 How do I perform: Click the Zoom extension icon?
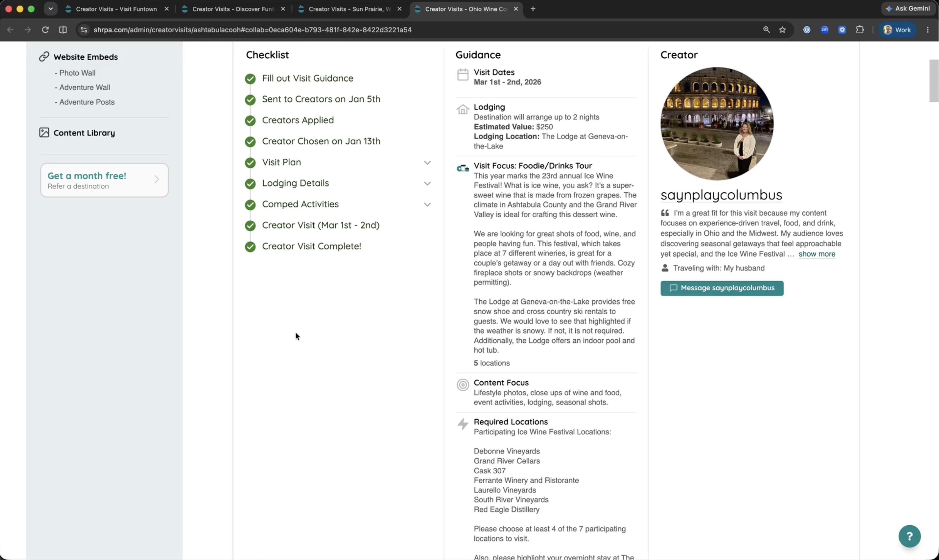(x=824, y=29)
